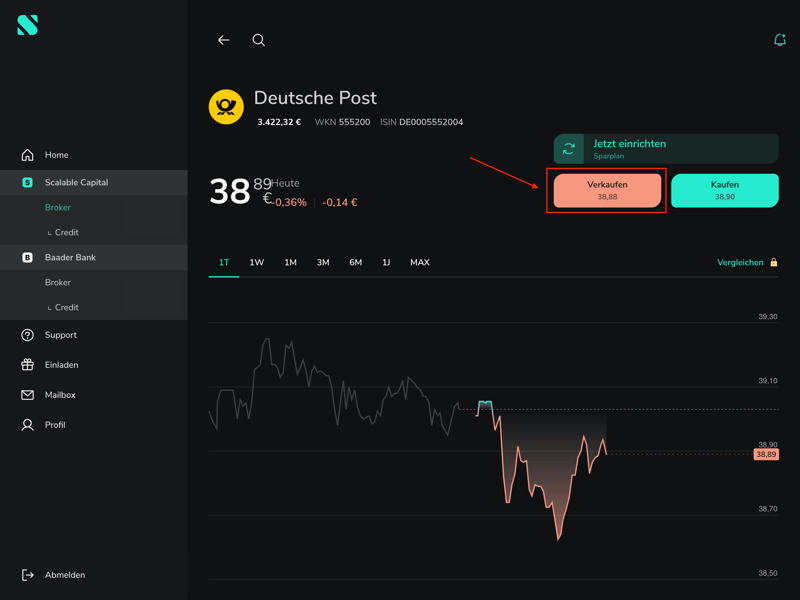
Task: Click the position value 3.422,32 €
Action: tap(279, 122)
